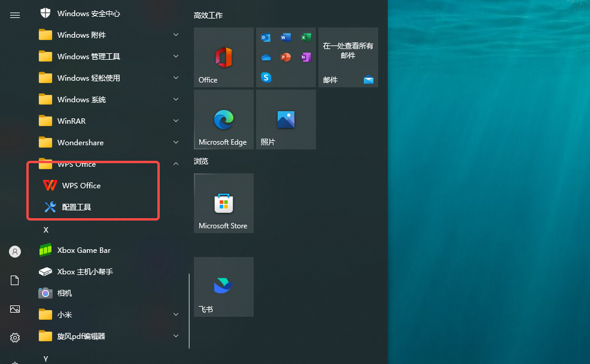This screenshot has width=590, height=364.
Task: Open Pictures from the Start sidebar
Action: coord(15,309)
